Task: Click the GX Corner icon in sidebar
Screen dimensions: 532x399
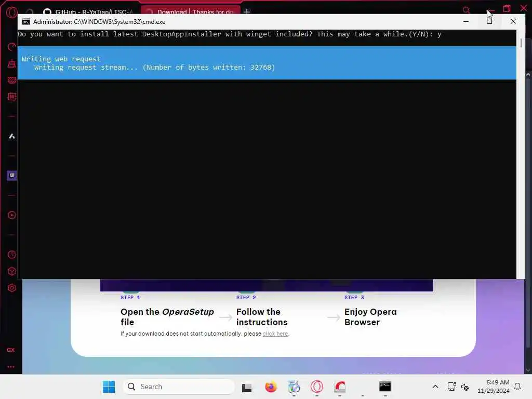Action: 11,350
